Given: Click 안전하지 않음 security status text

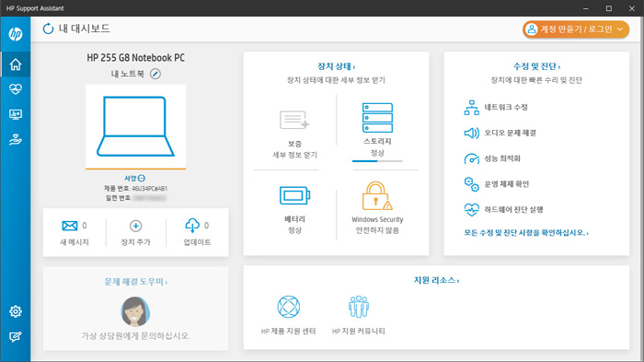Looking at the screenshot, I should pyautogui.click(x=377, y=230).
